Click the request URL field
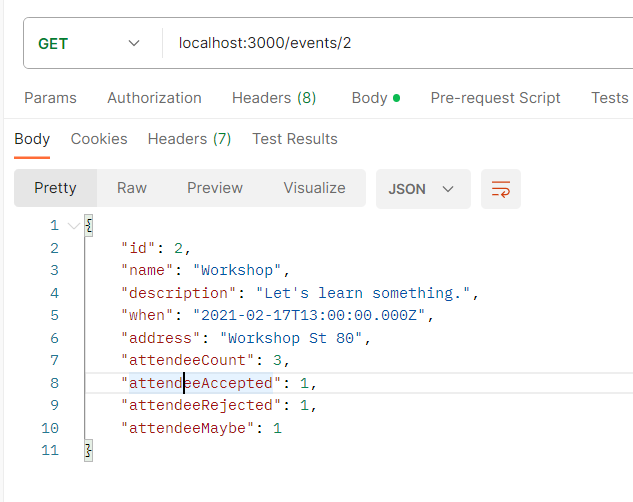Image resolution: width=633 pixels, height=502 pixels. point(400,44)
